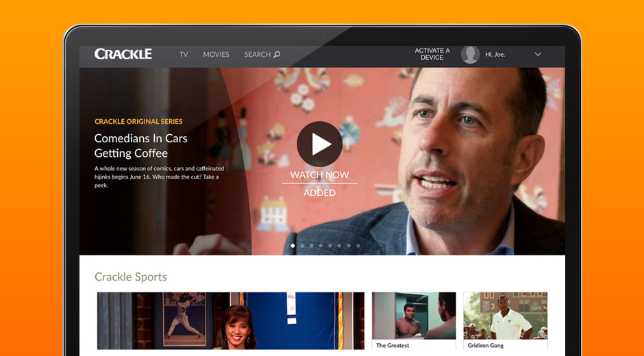Click the Search magnifier icon

click(277, 54)
